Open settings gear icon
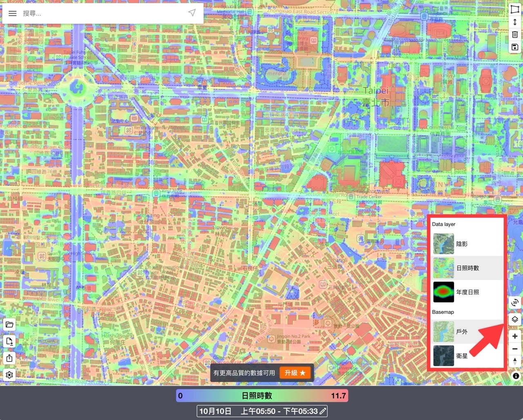Screen dimensions: 523x420 pos(9,375)
